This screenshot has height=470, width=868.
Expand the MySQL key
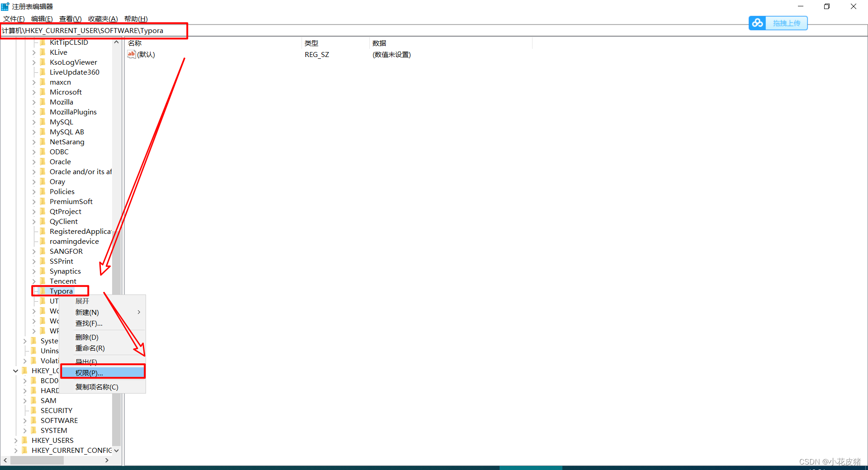[34, 122]
